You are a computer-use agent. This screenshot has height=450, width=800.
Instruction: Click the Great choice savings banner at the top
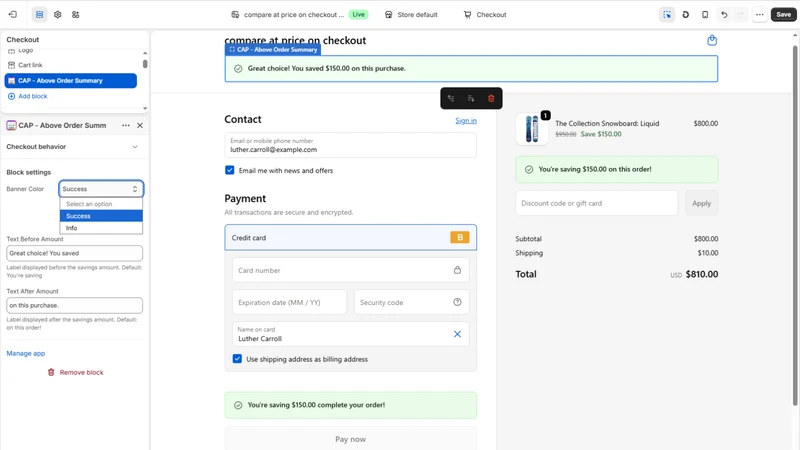tap(471, 68)
